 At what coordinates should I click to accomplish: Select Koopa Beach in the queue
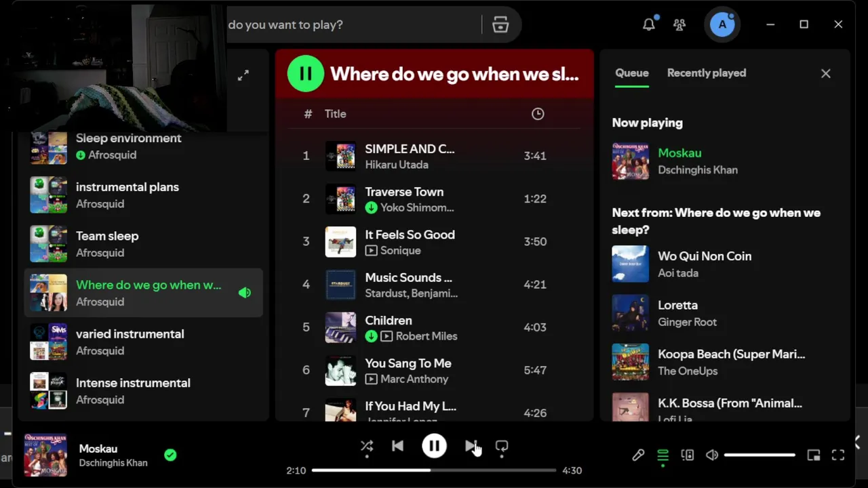pos(724,362)
